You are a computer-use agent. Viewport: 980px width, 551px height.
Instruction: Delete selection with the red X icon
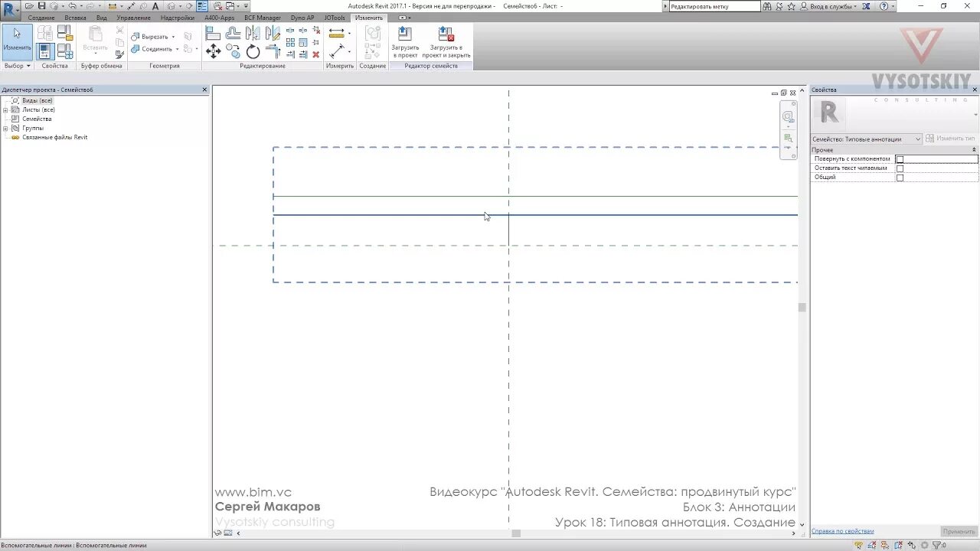pyautogui.click(x=315, y=54)
